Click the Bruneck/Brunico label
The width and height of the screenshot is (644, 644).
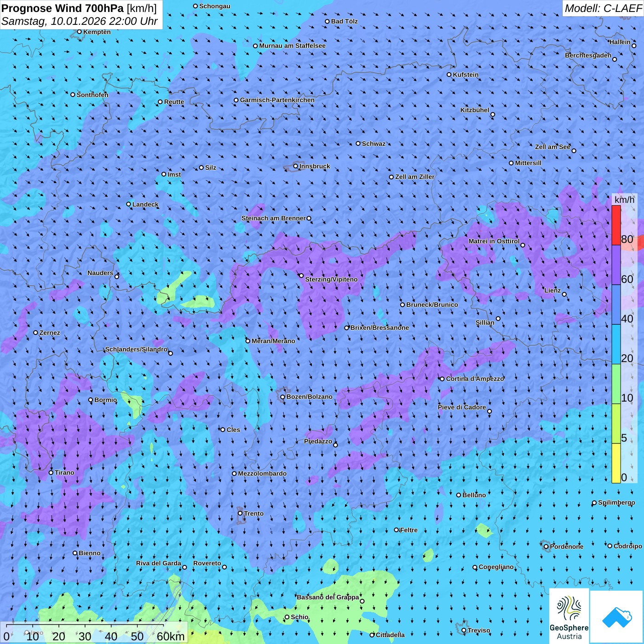click(x=432, y=305)
